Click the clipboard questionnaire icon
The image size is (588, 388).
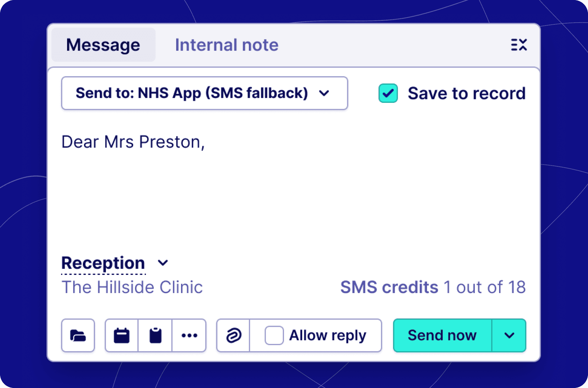pos(155,335)
